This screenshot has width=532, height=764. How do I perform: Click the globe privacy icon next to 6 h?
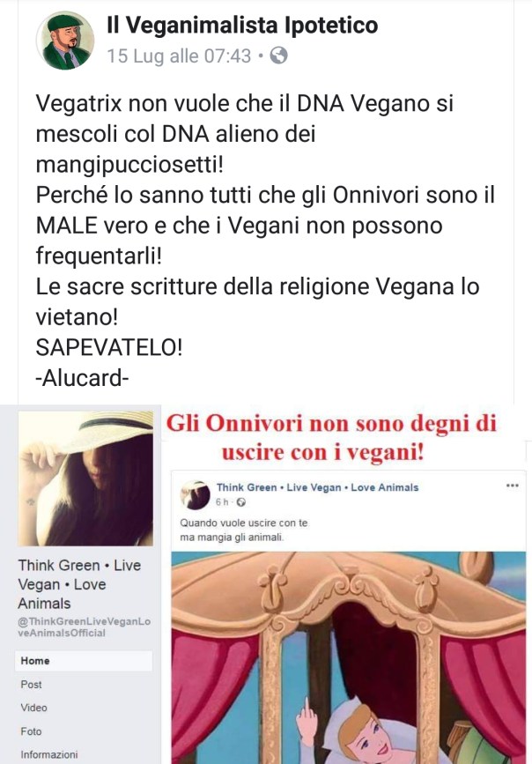240,502
